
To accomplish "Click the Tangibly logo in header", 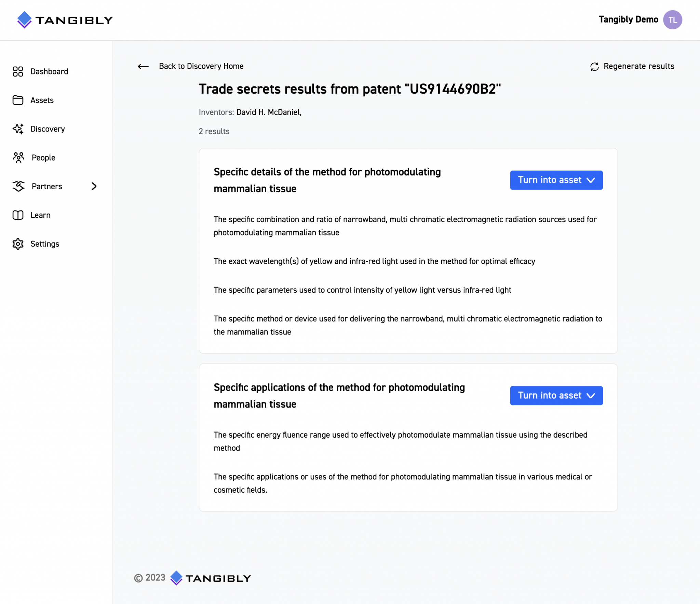I will point(65,20).
